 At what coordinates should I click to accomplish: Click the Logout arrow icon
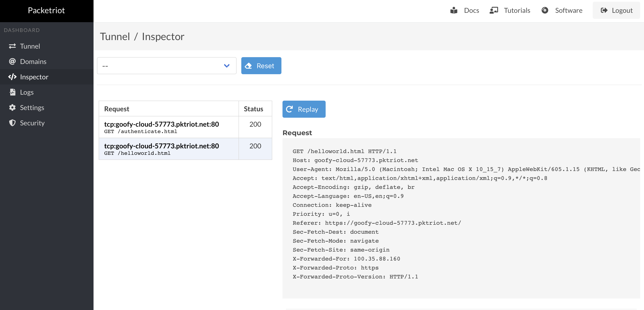[x=604, y=10]
